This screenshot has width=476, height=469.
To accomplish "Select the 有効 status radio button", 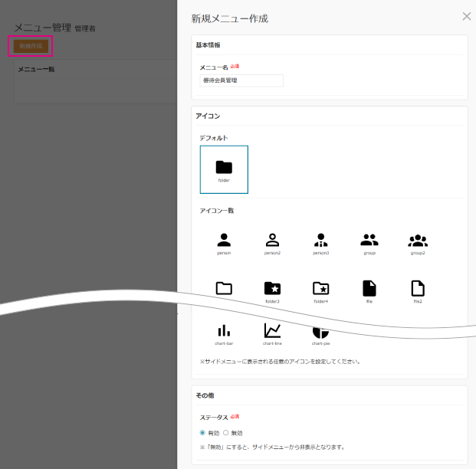I will coord(202,432).
